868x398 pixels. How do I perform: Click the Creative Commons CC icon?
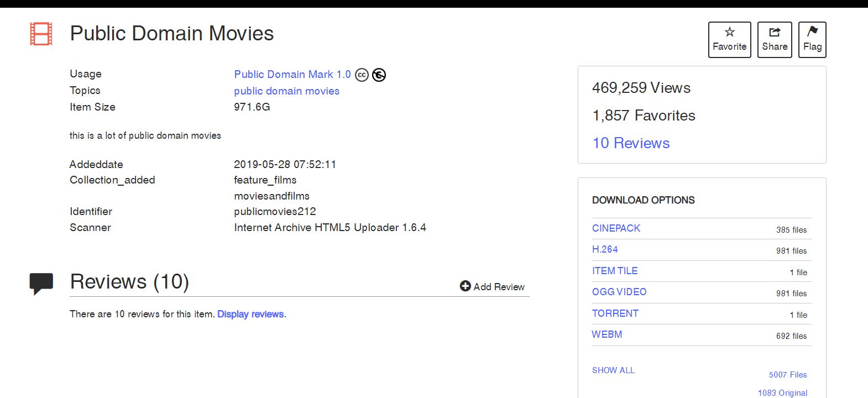tap(362, 75)
